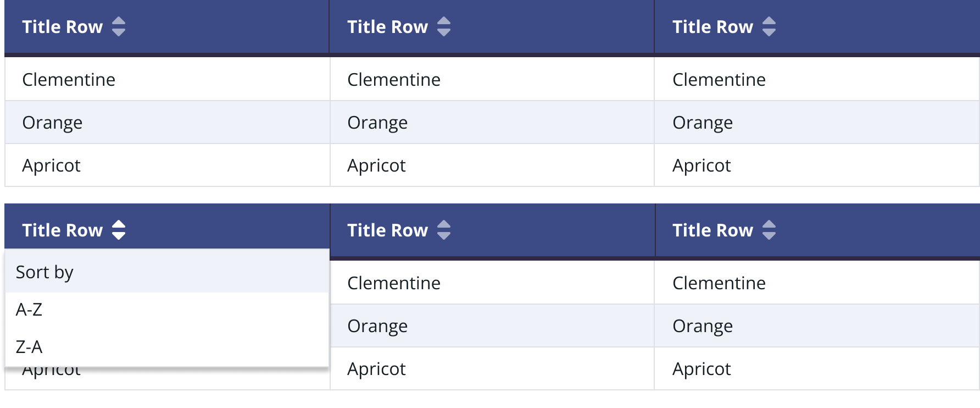Collapse the dropdown via bottom table's first Title Row label
980x408 pixels.
(62, 230)
